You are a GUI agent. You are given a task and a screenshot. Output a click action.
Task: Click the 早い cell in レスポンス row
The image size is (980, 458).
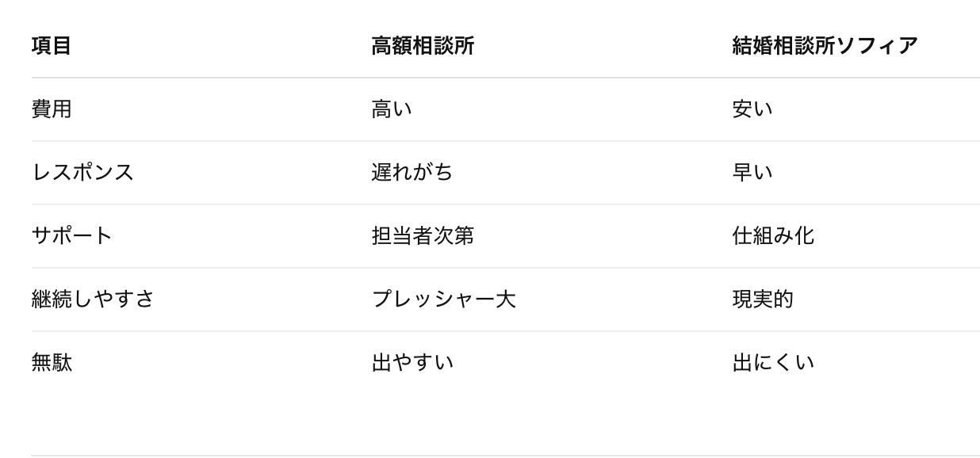click(x=752, y=173)
